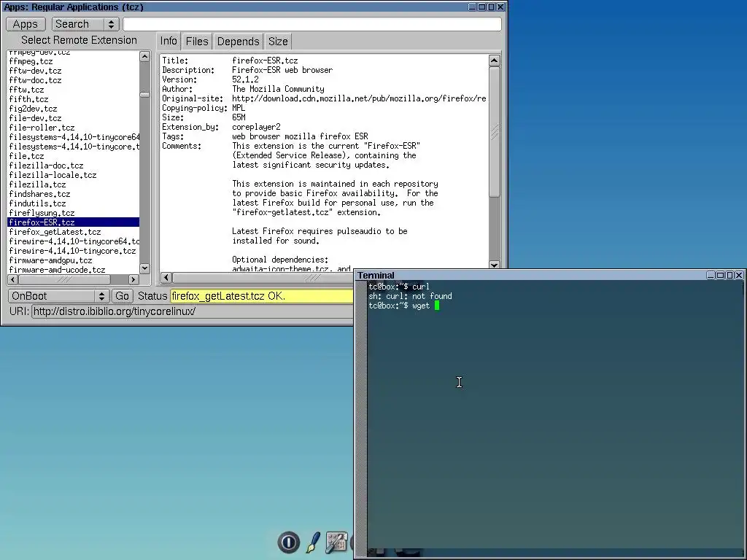Click the Go button
This screenshot has width=747, height=560.
point(122,296)
